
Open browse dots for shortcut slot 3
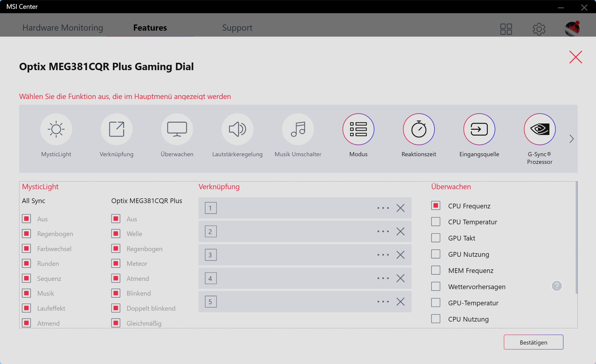[383, 255]
